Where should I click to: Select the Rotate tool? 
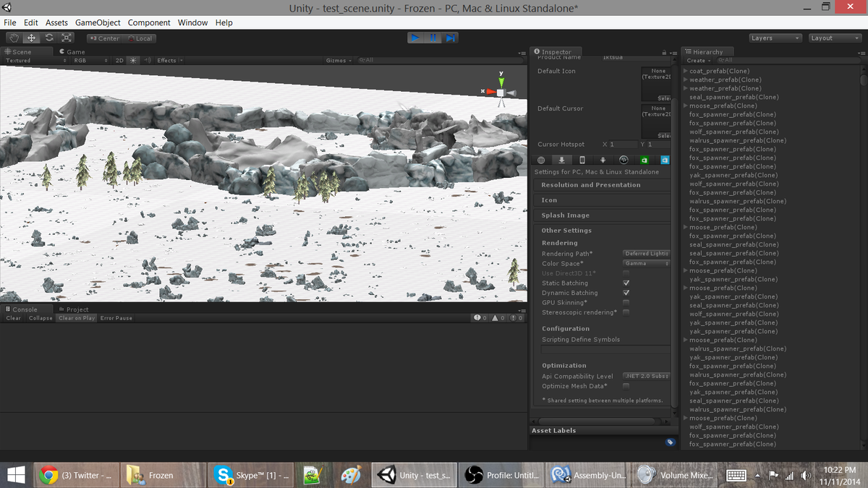pos(48,38)
